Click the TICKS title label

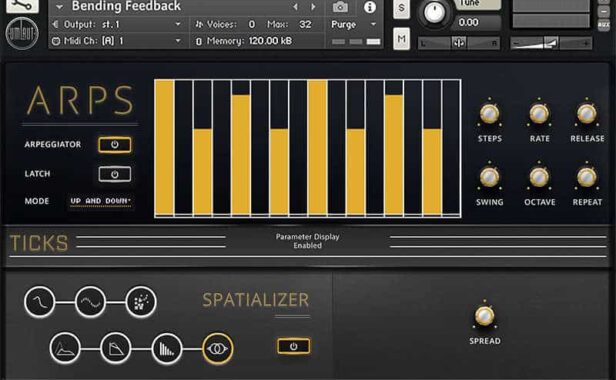39,243
